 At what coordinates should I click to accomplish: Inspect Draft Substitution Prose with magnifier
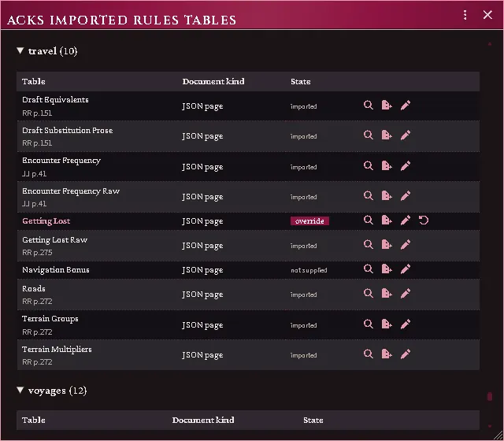click(369, 135)
